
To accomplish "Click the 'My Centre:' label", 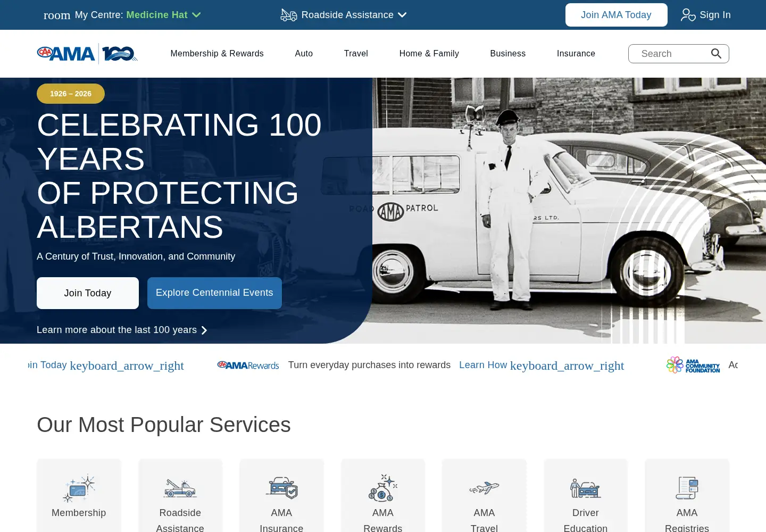I will (x=99, y=15).
